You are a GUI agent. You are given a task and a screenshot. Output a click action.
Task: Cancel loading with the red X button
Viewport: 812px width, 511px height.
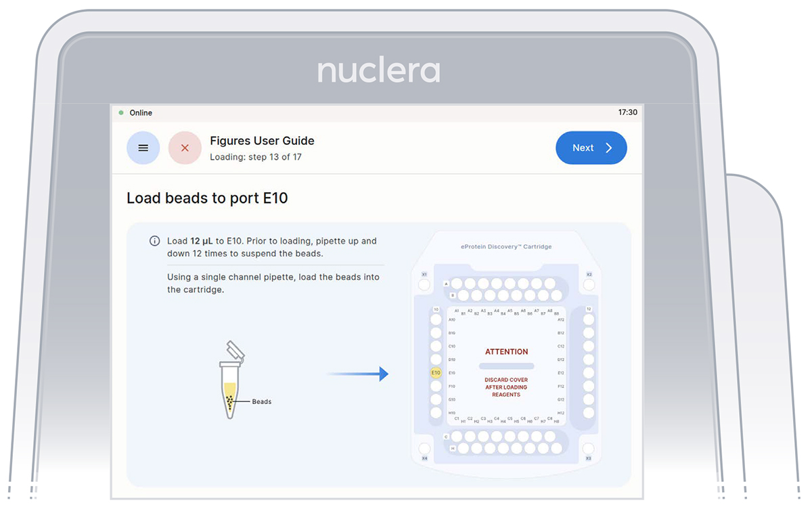(185, 148)
